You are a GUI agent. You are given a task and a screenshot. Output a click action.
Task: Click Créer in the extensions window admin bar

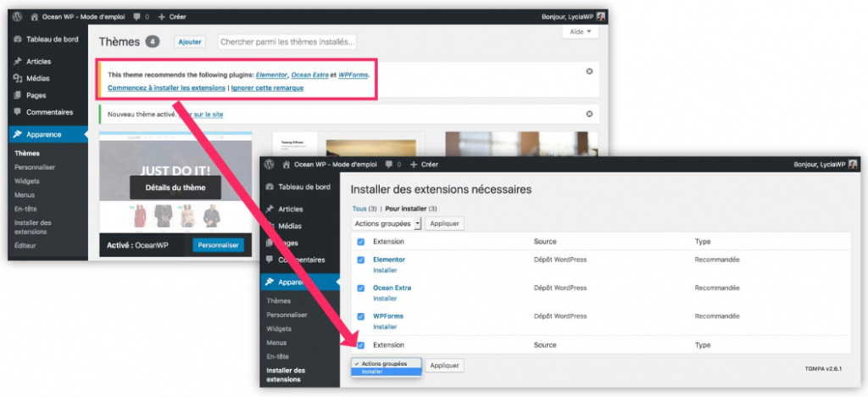pos(424,165)
